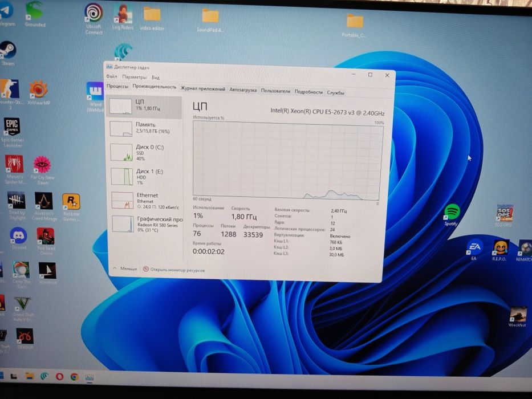Select the DEVOUR game shortcut
The width and height of the screenshot is (532, 399).
click(25, 339)
